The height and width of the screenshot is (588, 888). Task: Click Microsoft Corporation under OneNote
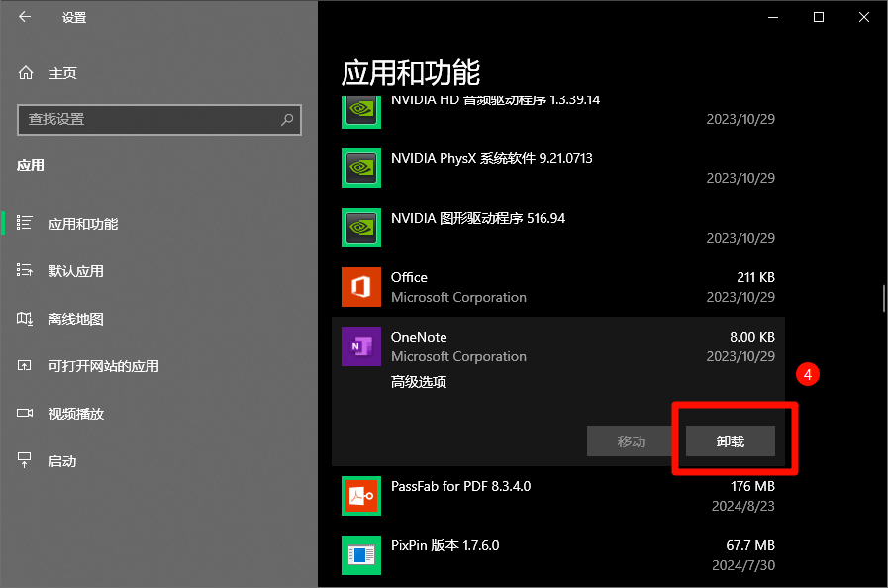(x=458, y=357)
